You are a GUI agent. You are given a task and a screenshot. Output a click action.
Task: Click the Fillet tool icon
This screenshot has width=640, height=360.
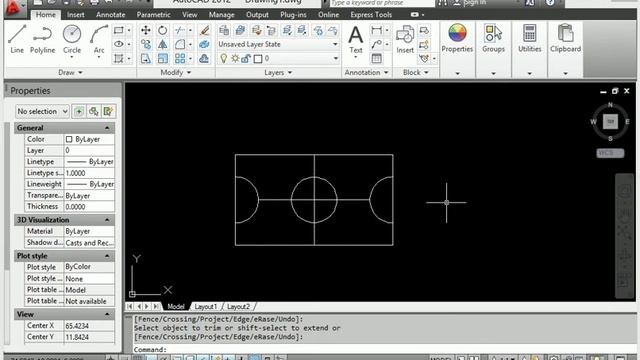pyautogui.click(x=180, y=44)
